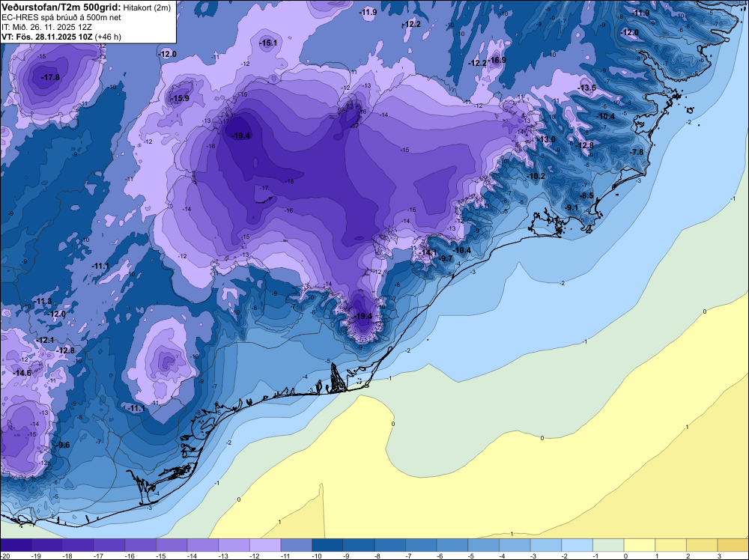
Task: Click the -12.1 temperature label
Action: click(x=46, y=341)
